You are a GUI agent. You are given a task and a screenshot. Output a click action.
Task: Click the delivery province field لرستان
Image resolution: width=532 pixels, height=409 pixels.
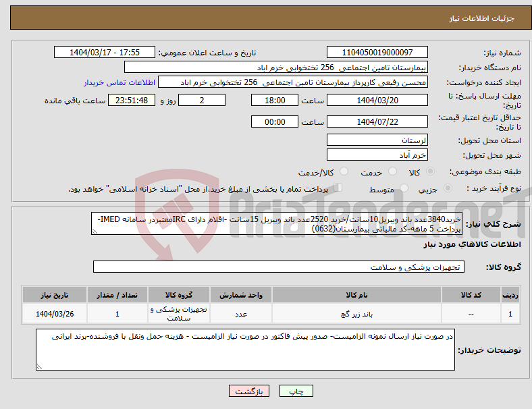[x=377, y=140]
